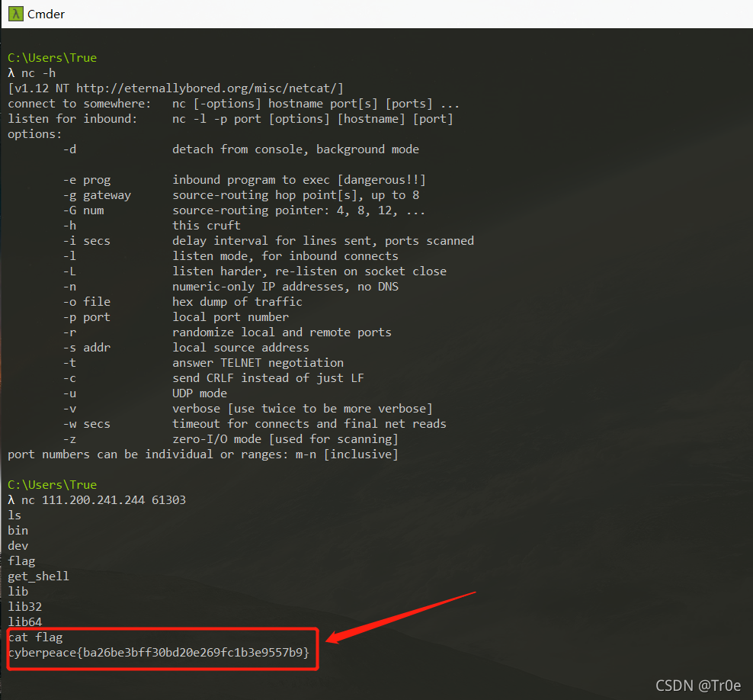The height and width of the screenshot is (700, 753).
Task: Click the '-r randomize local and remote ports' line
Action: point(227,332)
